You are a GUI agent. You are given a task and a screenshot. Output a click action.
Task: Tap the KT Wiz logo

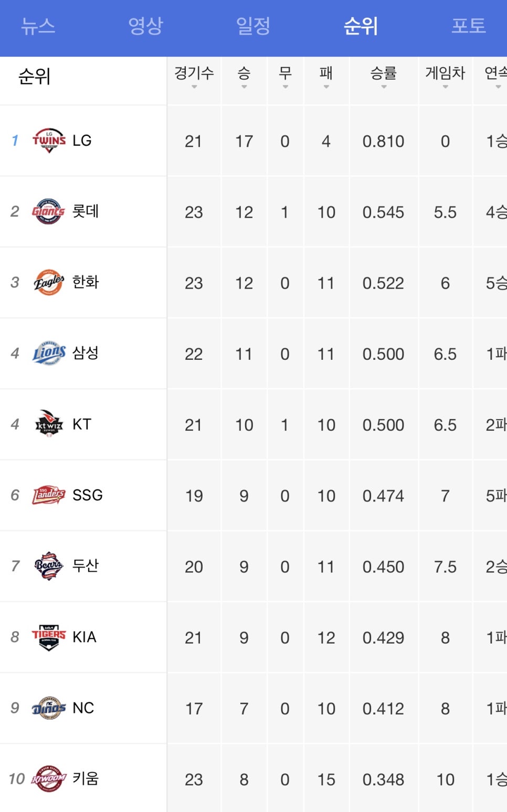[49, 424]
